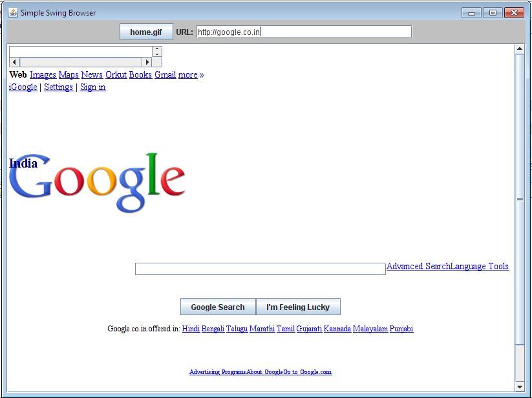This screenshot has width=532, height=398.
Task: Open the Books link
Action: click(x=140, y=74)
